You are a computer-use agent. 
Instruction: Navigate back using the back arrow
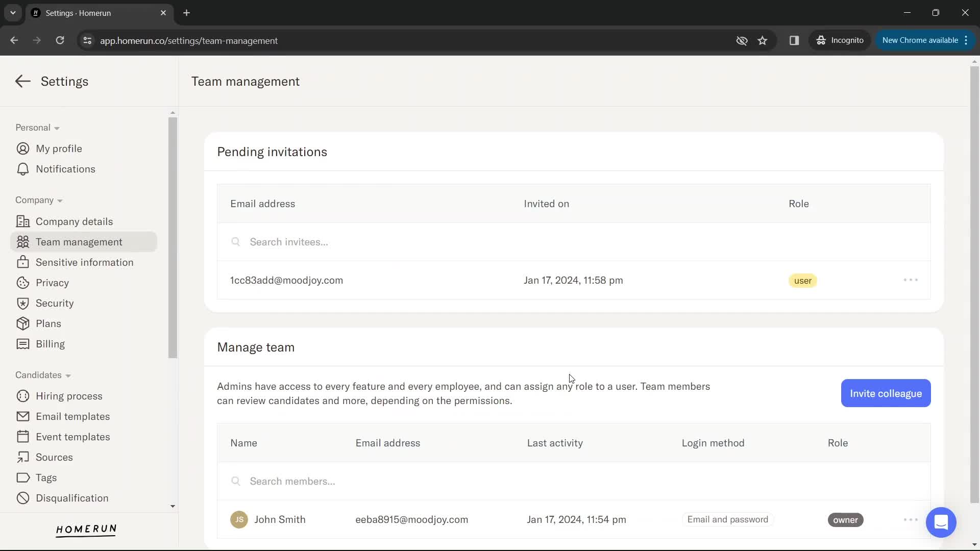pyautogui.click(x=22, y=81)
